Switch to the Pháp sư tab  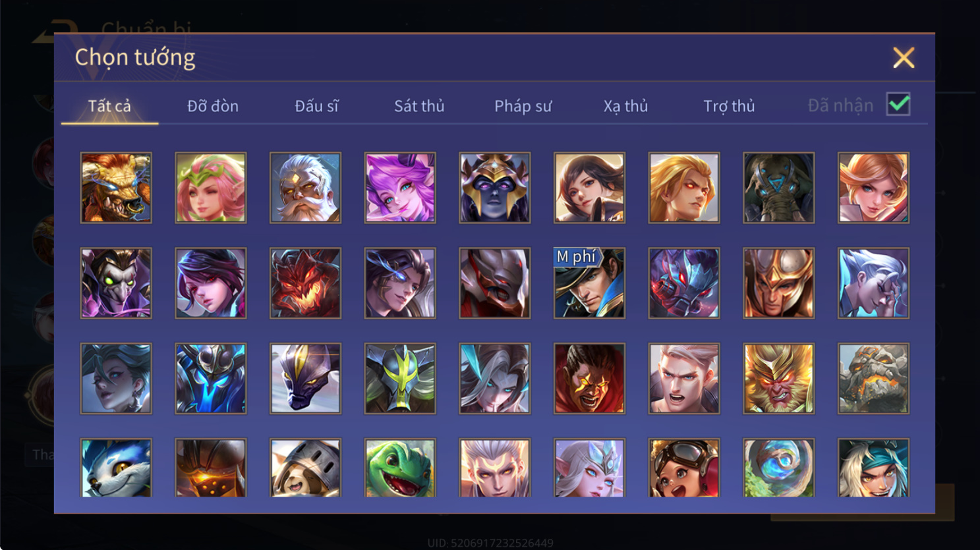click(523, 106)
